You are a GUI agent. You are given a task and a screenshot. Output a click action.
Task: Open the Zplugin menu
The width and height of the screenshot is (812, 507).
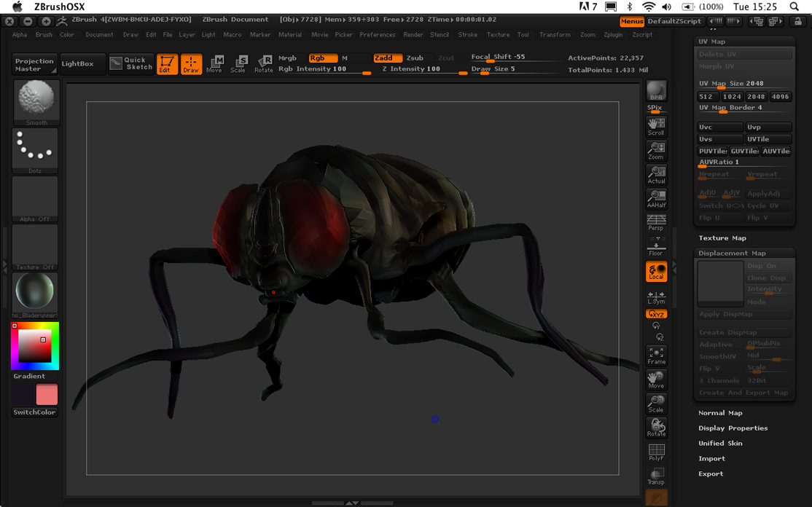tap(612, 34)
